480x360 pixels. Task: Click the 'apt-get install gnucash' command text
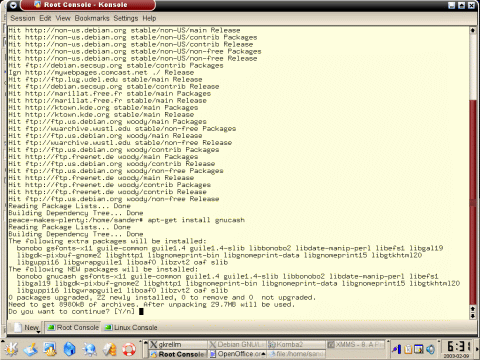[196, 220]
